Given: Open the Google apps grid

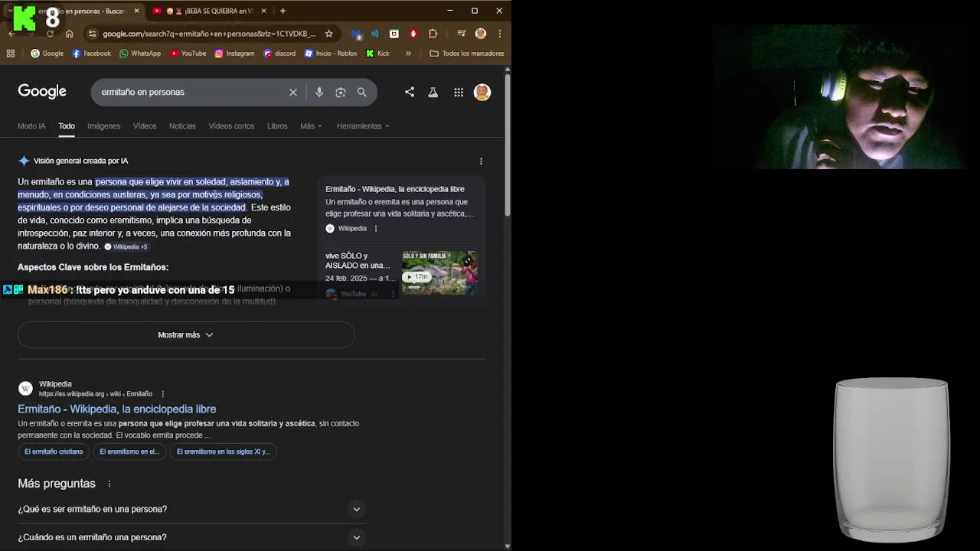Looking at the screenshot, I should coord(458,92).
